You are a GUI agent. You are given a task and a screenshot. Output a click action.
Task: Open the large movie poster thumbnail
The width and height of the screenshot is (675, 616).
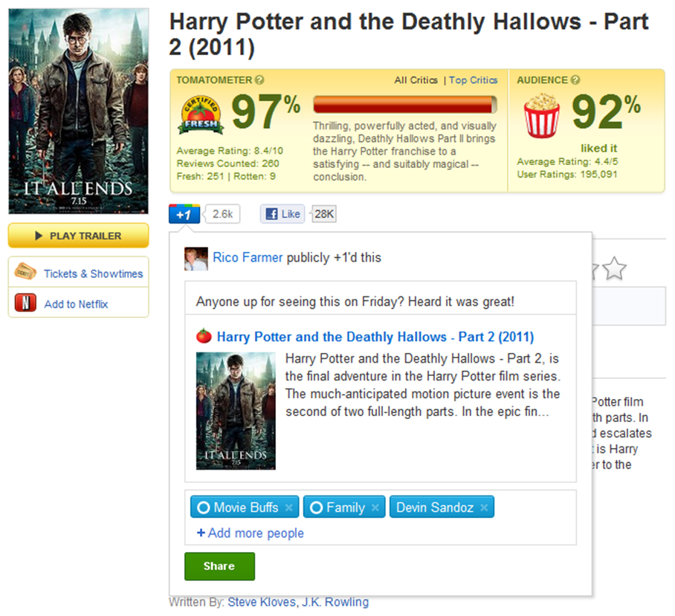tap(78, 111)
